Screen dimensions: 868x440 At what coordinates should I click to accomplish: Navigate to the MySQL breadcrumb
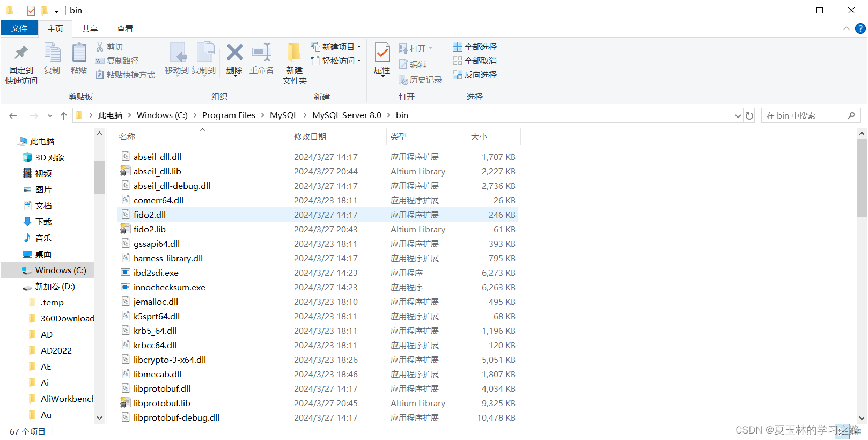point(284,115)
